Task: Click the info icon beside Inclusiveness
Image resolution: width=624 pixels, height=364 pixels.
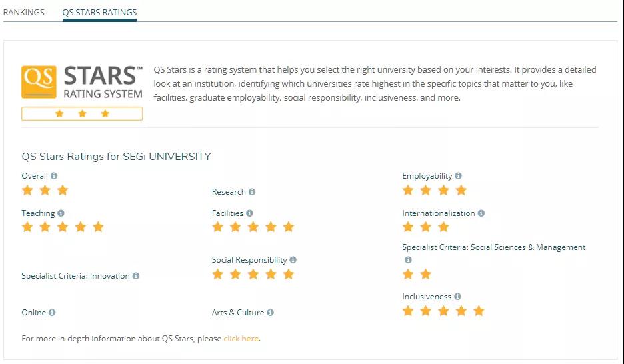Action: point(457,297)
